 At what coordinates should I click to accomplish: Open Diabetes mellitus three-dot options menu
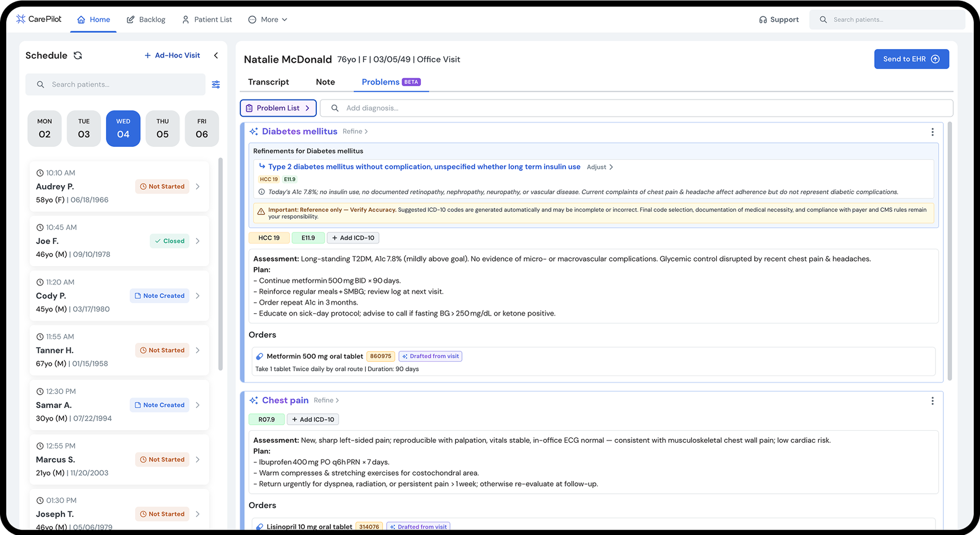[x=932, y=132]
